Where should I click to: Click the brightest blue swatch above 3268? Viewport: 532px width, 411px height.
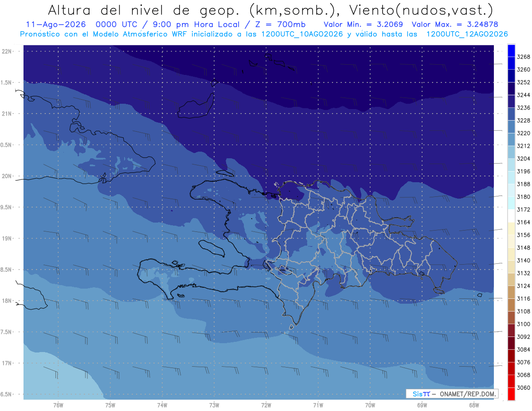[x=511, y=50]
